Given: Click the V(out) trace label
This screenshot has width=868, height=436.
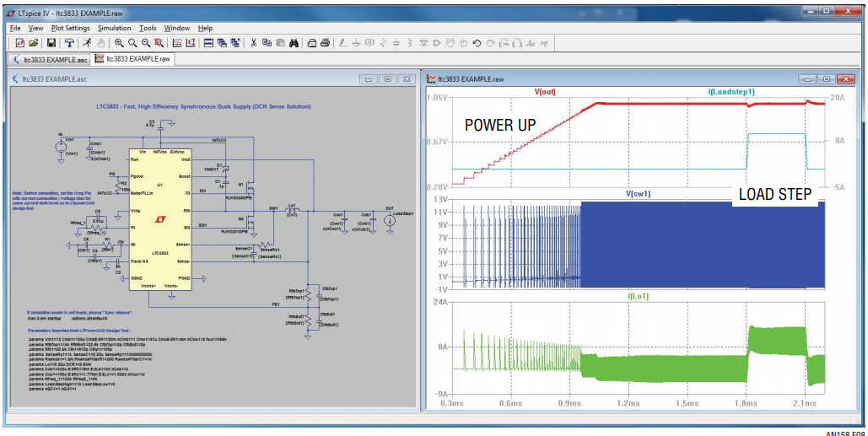Looking at the screenshot, I should 545,93.
